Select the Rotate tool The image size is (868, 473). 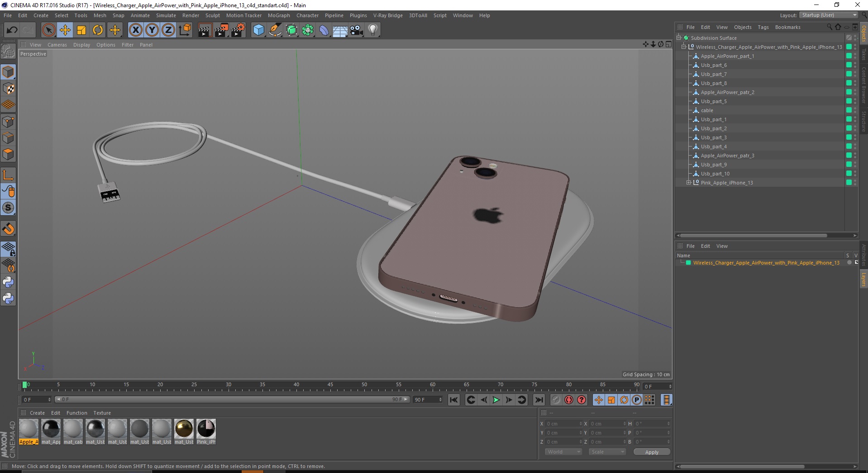click(98, 30)
